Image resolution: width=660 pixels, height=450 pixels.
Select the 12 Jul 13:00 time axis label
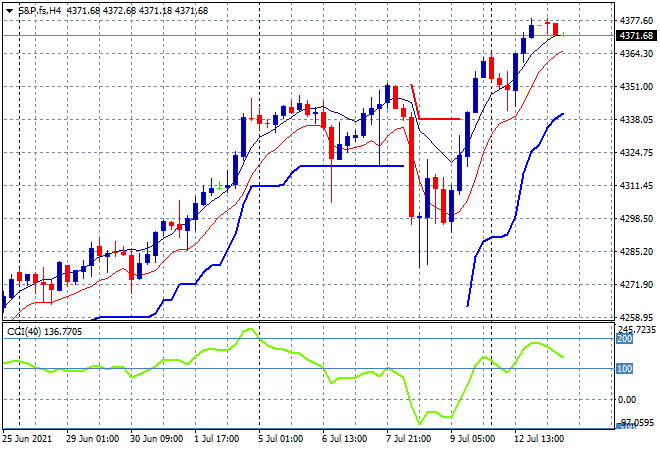[540, 439]
